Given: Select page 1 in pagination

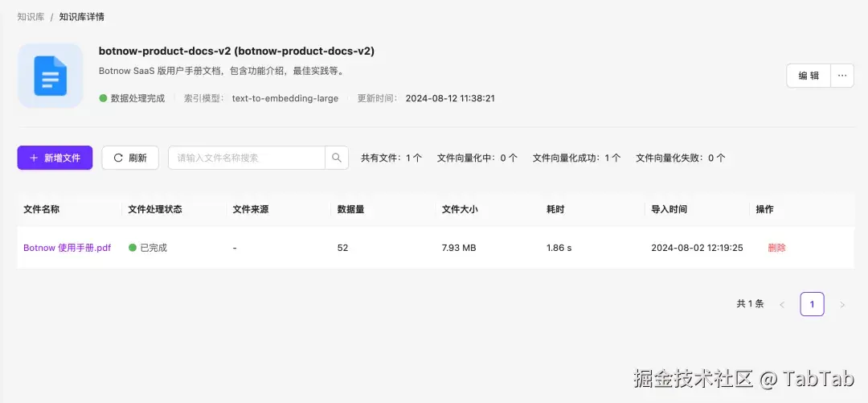Looking at the screenshot, I should tap(812, 304).
